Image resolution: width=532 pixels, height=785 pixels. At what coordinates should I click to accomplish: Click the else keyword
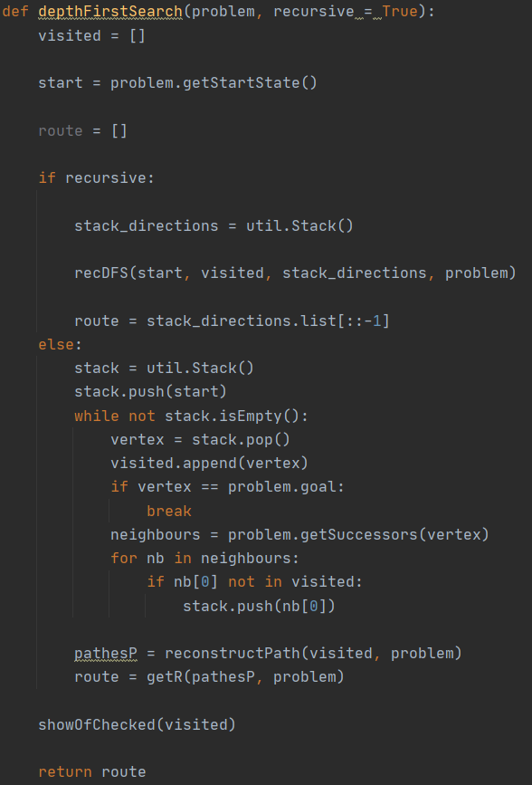coord(56,344)
